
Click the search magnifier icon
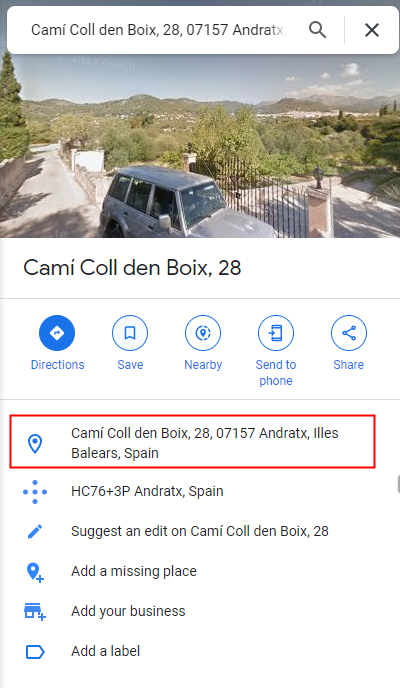pyautogui.click(x=317, y=30)
